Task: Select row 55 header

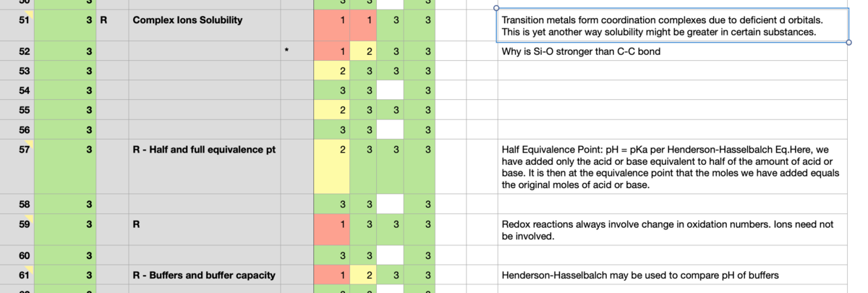Action: tap(17, 110)
